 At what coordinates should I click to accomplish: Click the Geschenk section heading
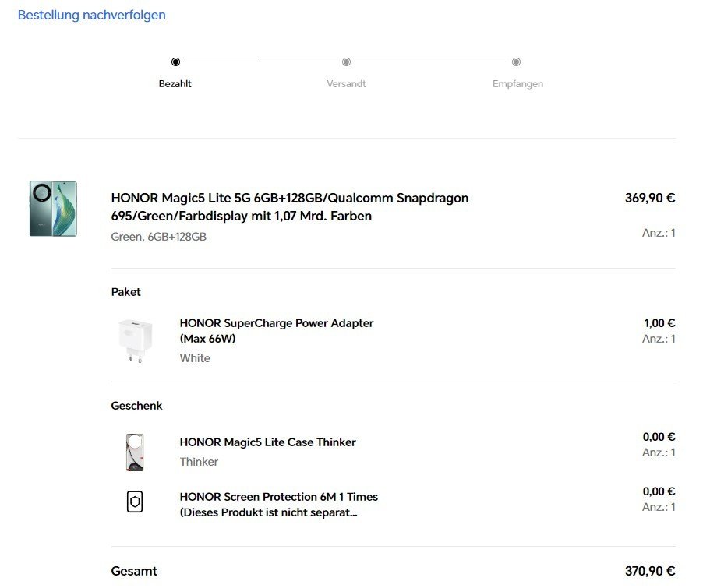click(x=136, y=406)
